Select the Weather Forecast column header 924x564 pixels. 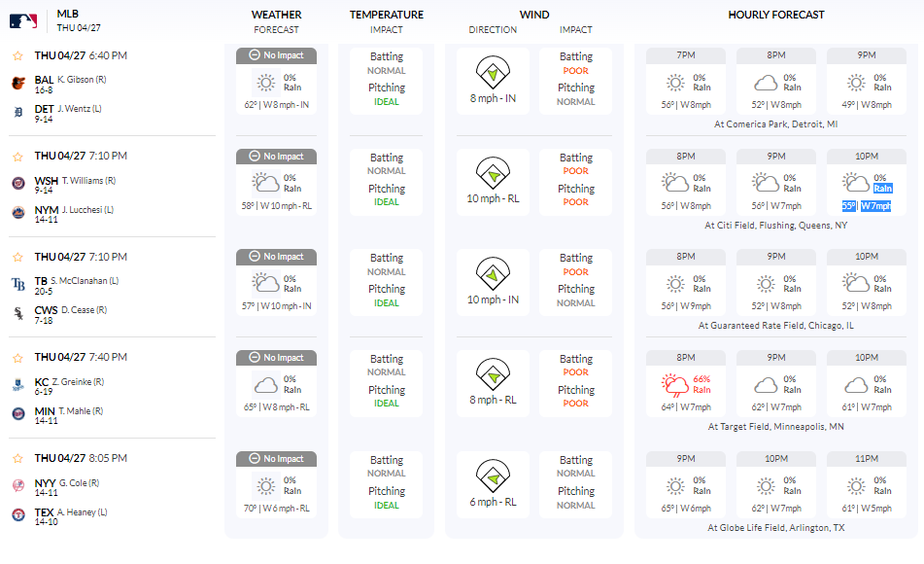pyautogui.click(x=276, y=16)
